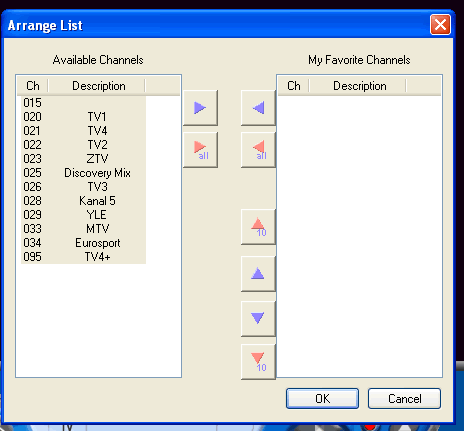This screenshot has height=431, width=464.
Task: Click the Cancel button
Action: click(404, 398)
